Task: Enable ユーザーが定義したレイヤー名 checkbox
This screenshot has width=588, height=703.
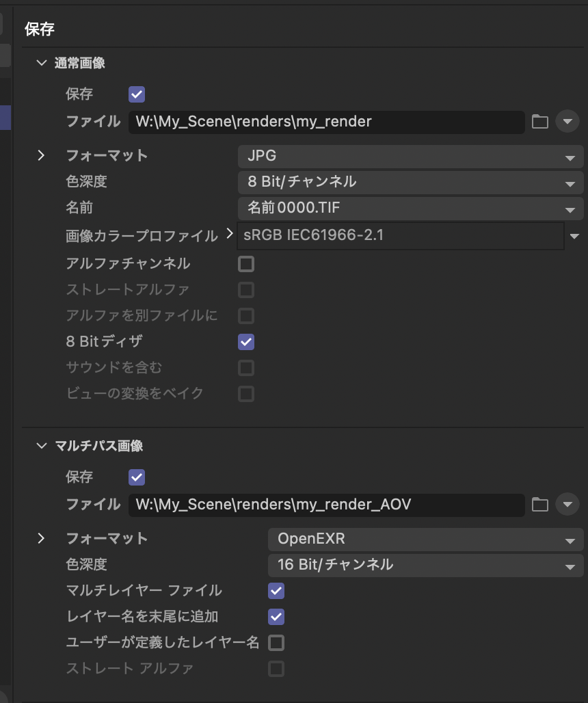Action: [x=276, y=643]
